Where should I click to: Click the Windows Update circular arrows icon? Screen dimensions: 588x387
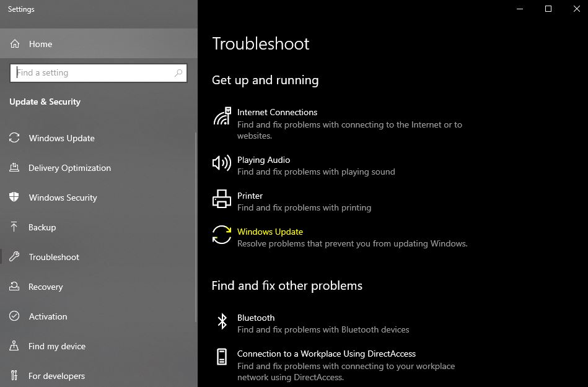pyautogui.click(x=222, y=236)
